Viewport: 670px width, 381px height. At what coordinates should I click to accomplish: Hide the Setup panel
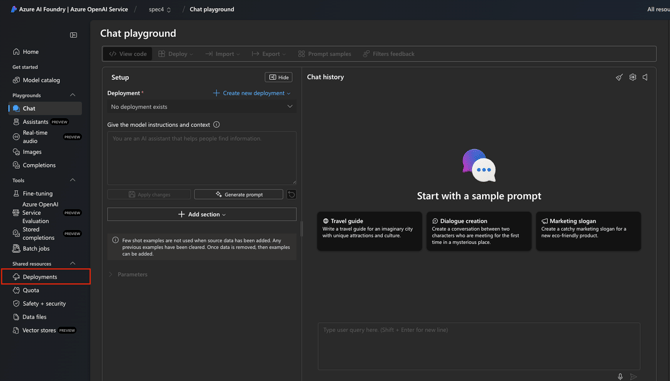pos(279,77)
